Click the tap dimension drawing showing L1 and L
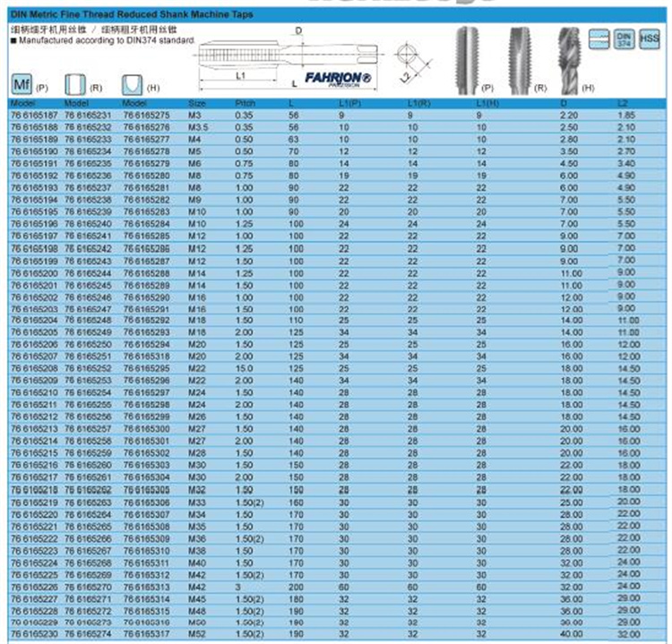This screenshot has width=672, height=644. click(x=288, y=59)
